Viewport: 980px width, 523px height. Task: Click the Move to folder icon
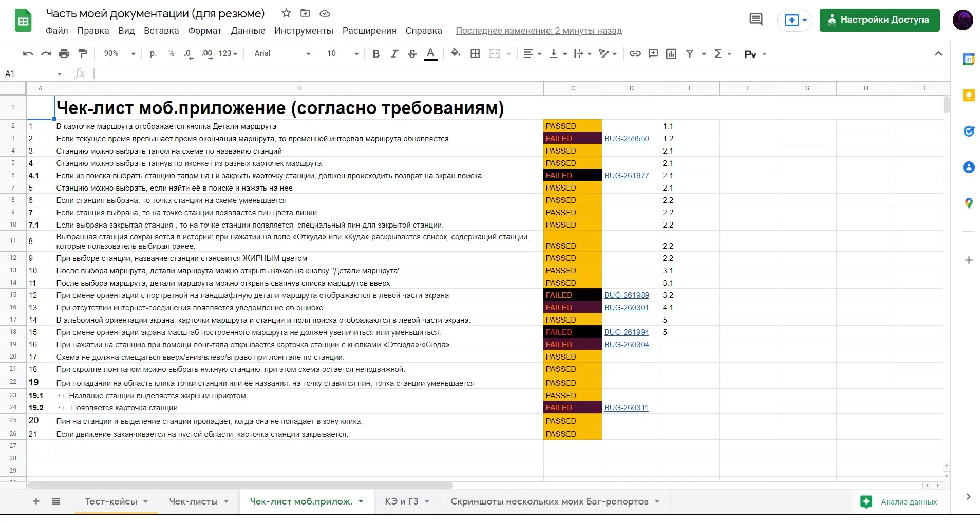[306, 13]
